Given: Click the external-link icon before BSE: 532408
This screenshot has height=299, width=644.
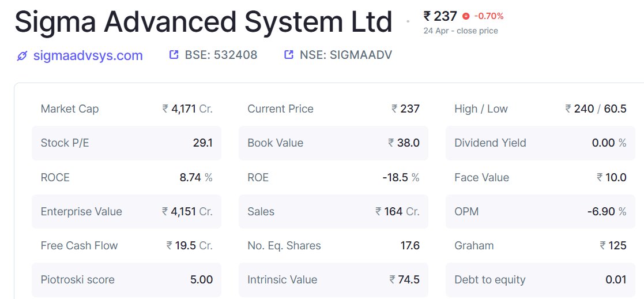Looking at the screenshot, I should click(174, 54).
